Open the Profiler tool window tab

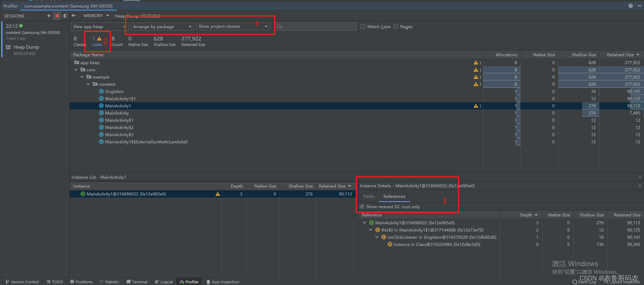pos(189,282)
